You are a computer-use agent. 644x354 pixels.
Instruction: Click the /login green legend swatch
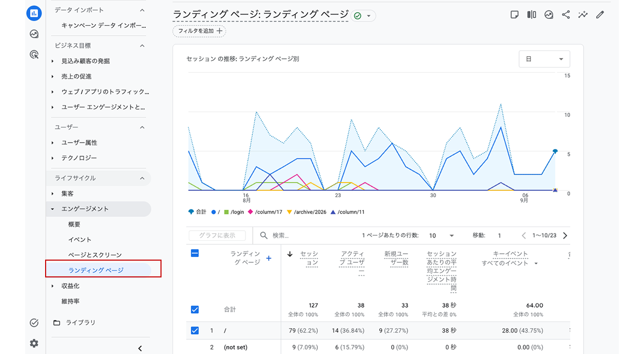click(x=226, y=212)
